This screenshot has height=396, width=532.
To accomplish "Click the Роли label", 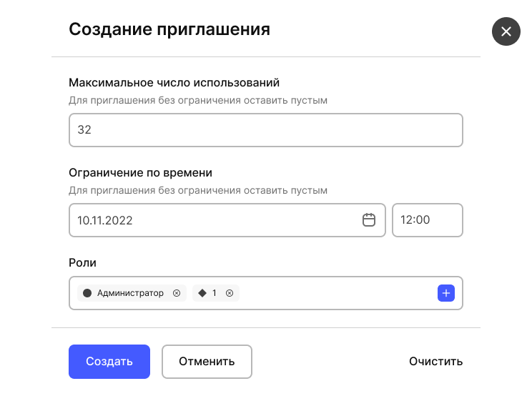I will tap(82, 263).
